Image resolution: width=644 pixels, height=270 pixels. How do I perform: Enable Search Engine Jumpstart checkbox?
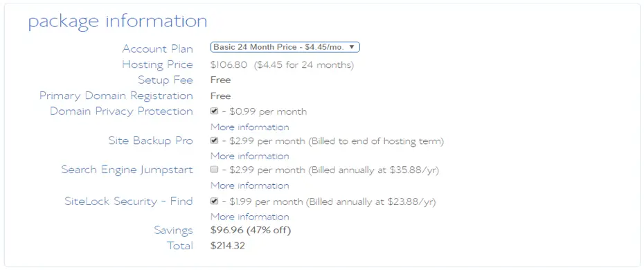coord(214,170)
